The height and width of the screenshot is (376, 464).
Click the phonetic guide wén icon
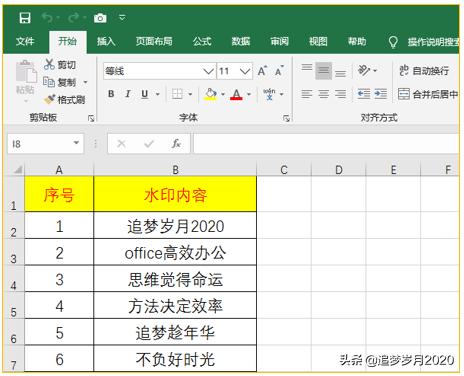pos(269,94)
